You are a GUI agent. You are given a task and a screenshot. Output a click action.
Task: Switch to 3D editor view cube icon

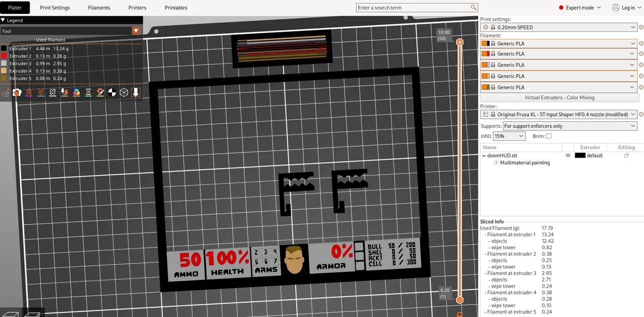coord(11,313)
